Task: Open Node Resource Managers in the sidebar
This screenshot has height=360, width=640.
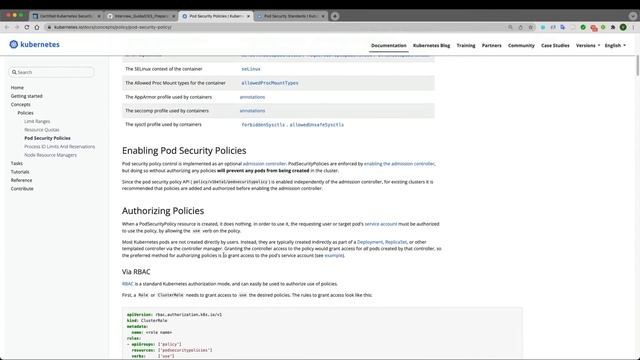Action: (50, 155)
